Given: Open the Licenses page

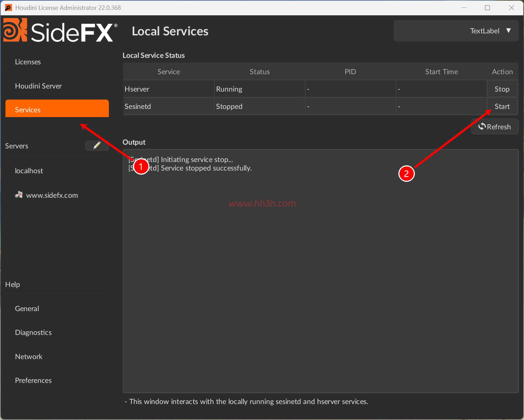Looking at the screenshot, I should [28, 62].
